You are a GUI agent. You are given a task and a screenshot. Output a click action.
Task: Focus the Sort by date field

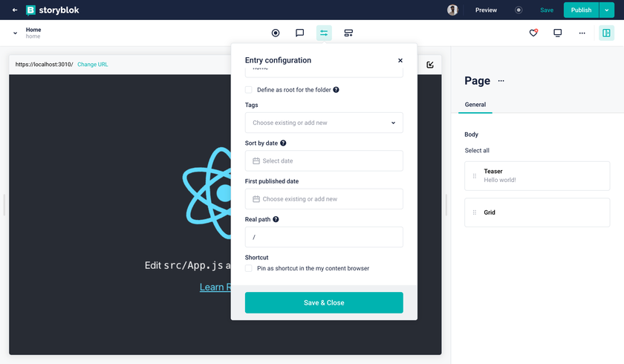point(324,160)
